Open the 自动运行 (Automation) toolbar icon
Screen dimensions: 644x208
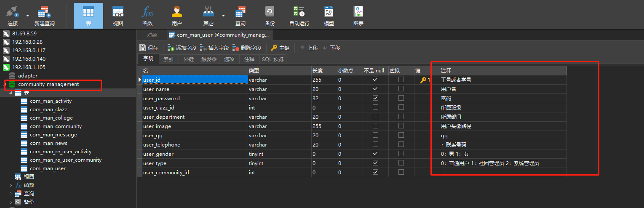coord(299,16)
